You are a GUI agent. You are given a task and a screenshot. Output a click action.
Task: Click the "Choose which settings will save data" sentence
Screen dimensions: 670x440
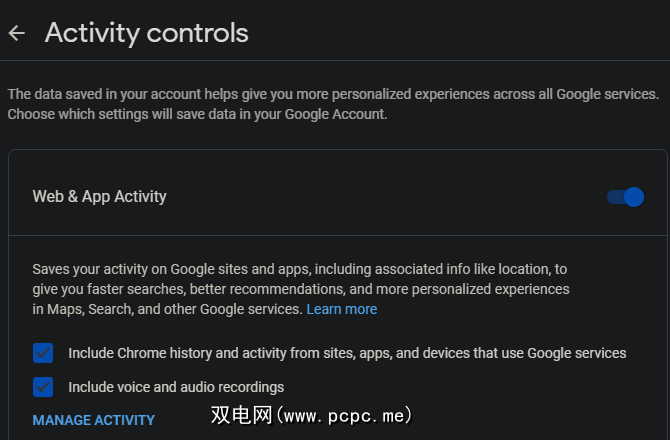(x=196, y=114)
